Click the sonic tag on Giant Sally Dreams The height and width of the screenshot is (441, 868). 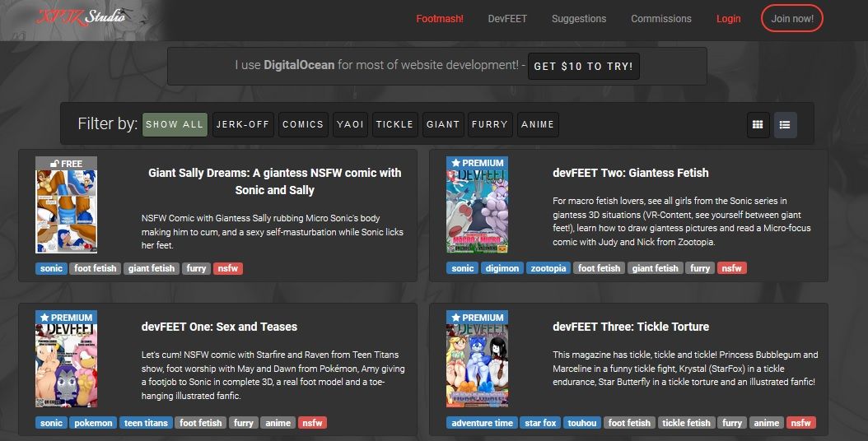point(51,268)
